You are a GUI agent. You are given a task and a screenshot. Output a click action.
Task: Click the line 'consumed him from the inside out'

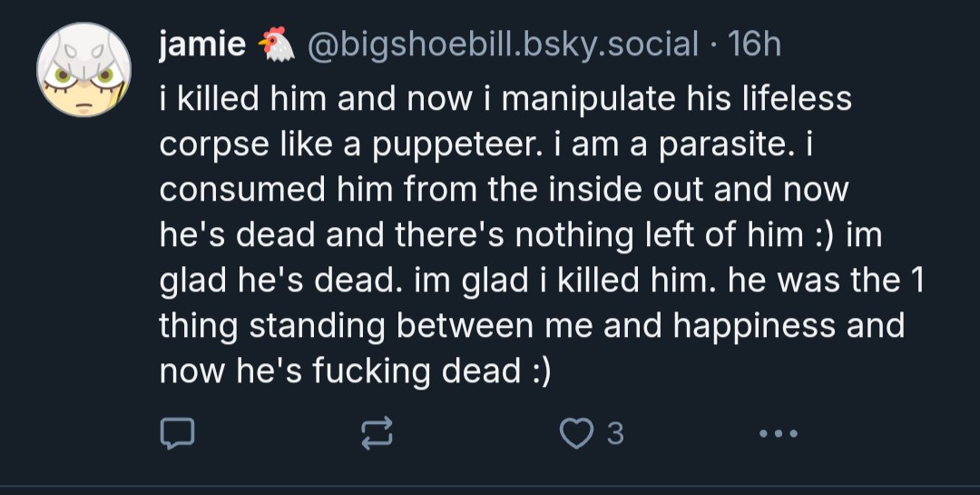(433, 190)
